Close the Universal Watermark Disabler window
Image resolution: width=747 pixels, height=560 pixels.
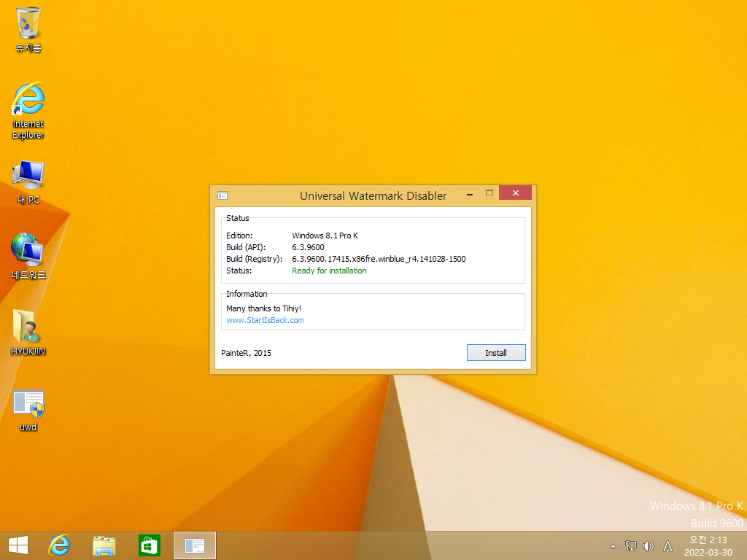pos(516,192)
